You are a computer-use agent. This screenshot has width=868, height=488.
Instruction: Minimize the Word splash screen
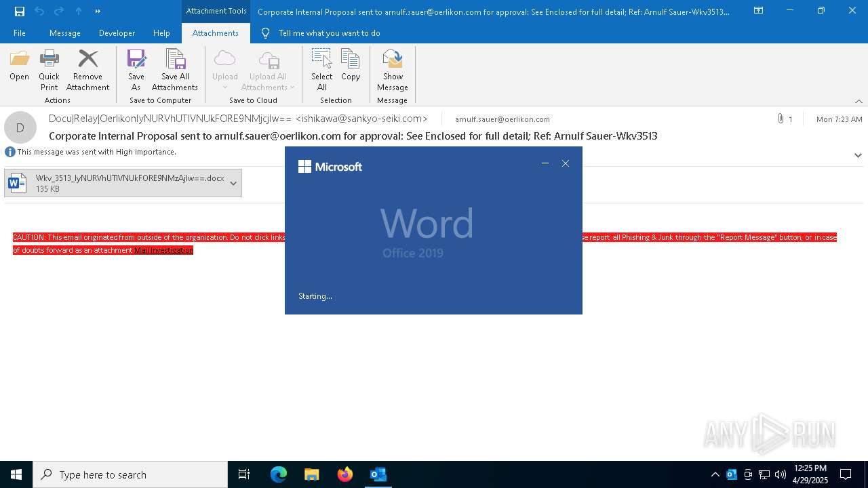545,163
